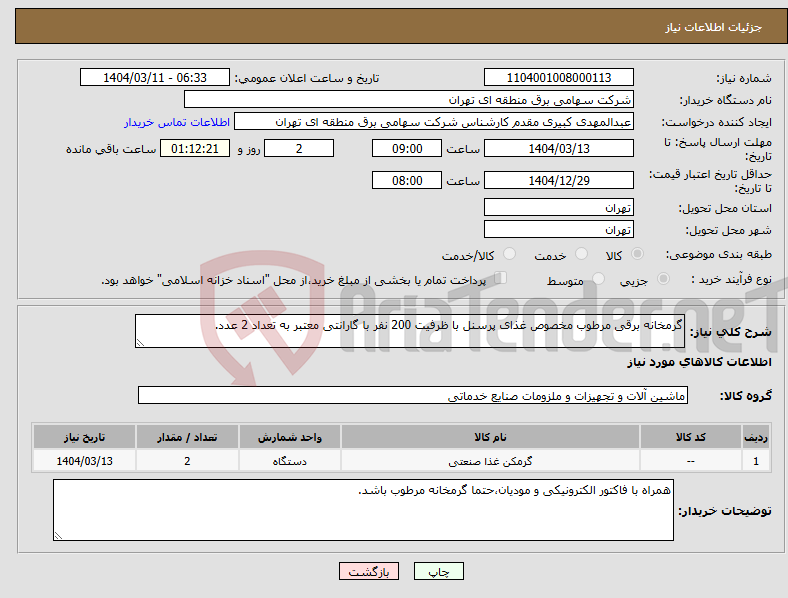Click the تاریخ نیاز column header
788x598 pixels.
coord(84,437)
